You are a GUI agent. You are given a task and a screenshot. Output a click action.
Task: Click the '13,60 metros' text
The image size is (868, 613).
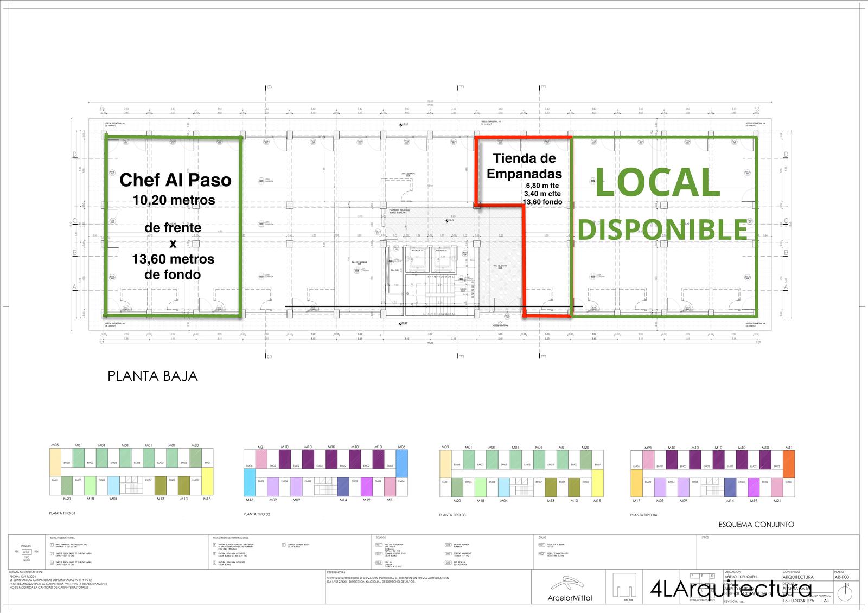(x=173, y=259)
